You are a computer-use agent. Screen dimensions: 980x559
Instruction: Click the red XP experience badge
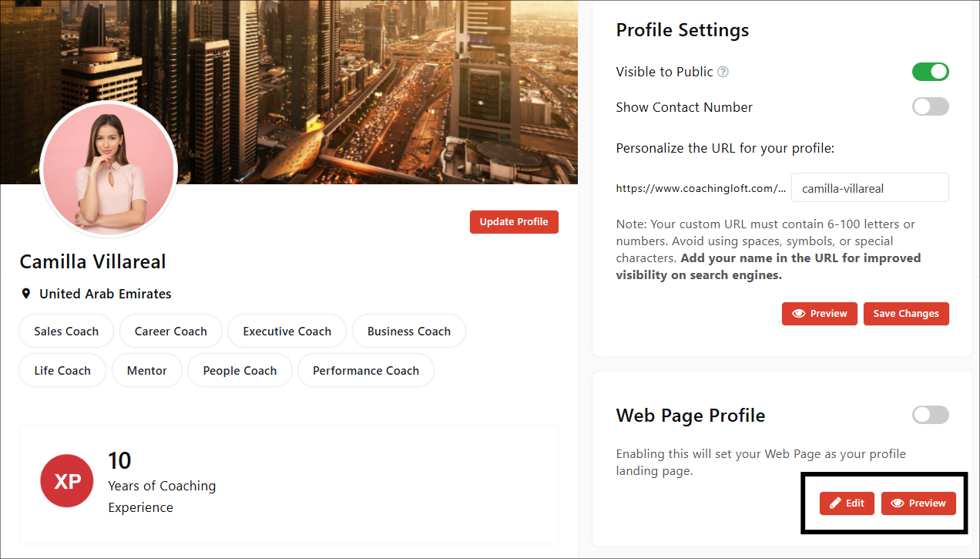tap(68, 482)
